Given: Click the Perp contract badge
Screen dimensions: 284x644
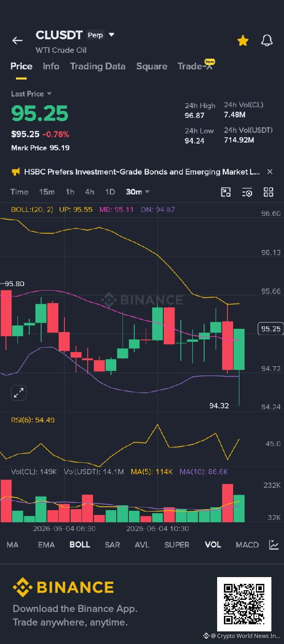Looking at the screenshot, I should point(95,35).
